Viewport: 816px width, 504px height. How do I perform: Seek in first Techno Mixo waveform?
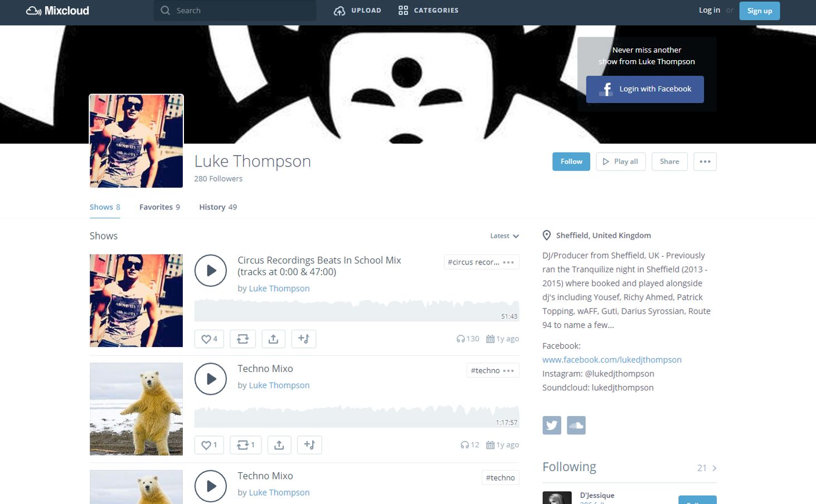click(x=357, y=417)
